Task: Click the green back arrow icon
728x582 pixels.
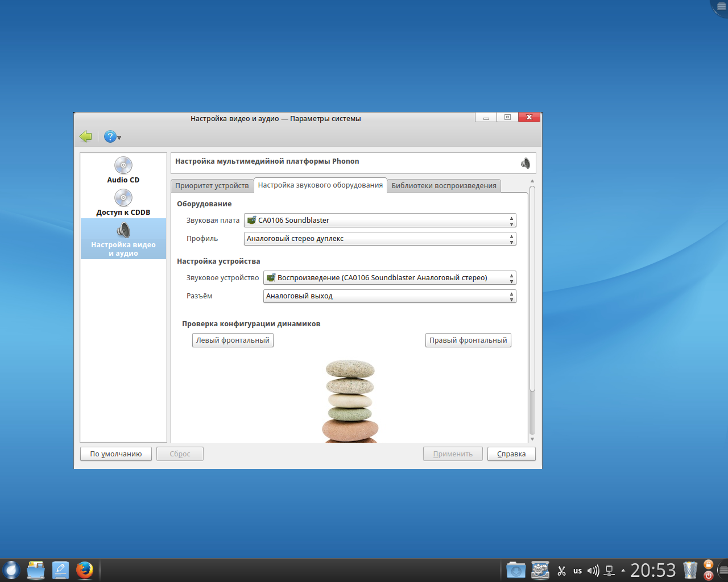Action: 86,136
